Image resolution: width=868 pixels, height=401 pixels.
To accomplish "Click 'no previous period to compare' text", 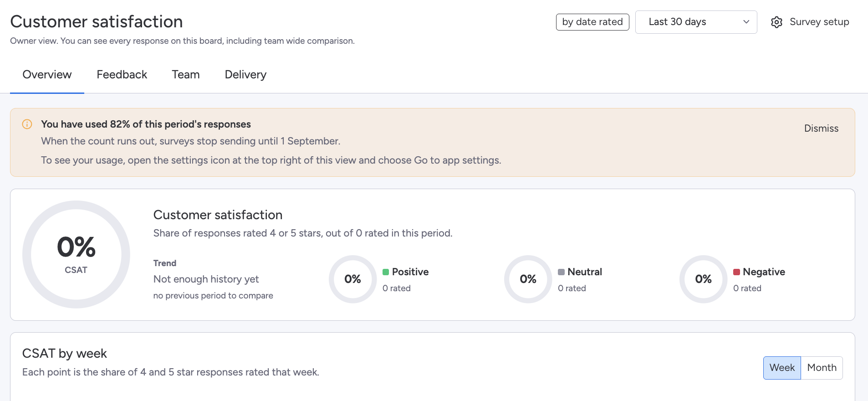I will click(x=213, y=296).
